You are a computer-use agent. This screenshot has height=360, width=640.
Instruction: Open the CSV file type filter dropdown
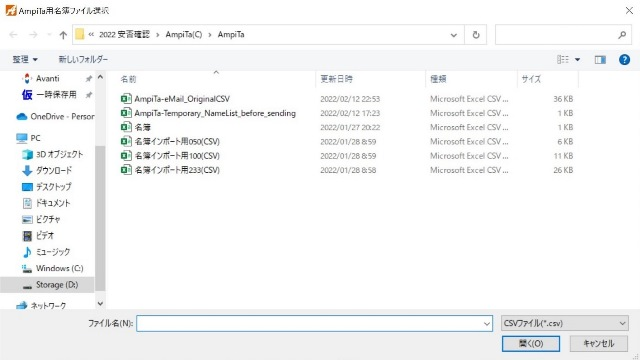click(x=564, y=323)
